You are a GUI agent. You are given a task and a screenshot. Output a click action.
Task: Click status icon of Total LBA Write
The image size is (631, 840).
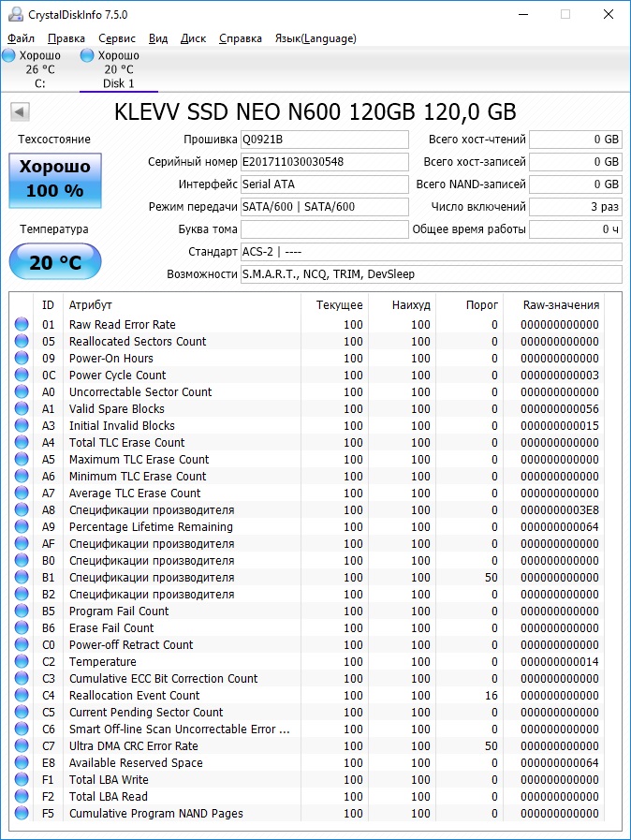tap(22, 779)
